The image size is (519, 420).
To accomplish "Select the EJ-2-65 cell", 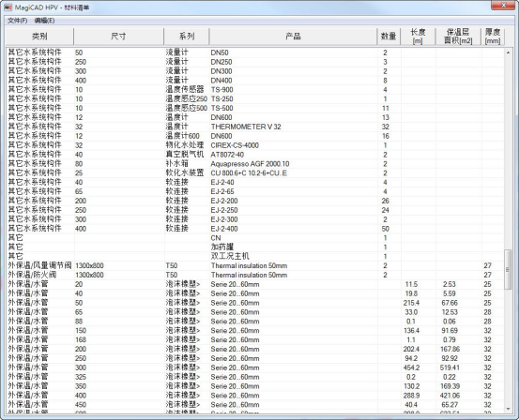I will point(222,191).
